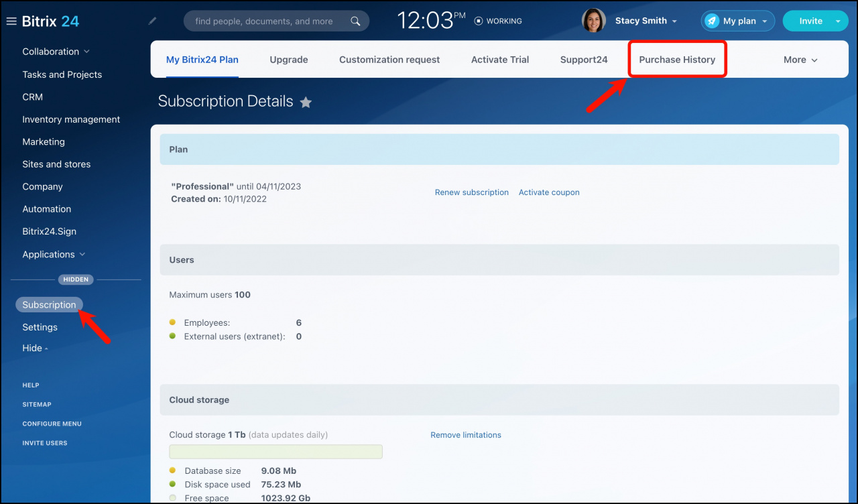Click the Plan section header

point(499,149)
